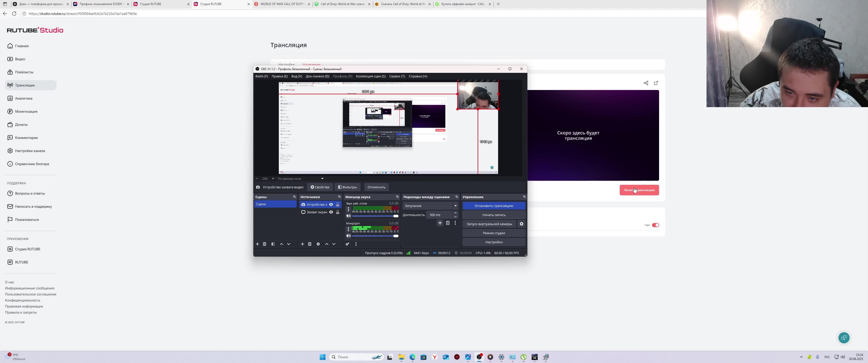This screenshot has width=868, height=363.
Task: Open virtual camera settings gear
Action: 521,224
